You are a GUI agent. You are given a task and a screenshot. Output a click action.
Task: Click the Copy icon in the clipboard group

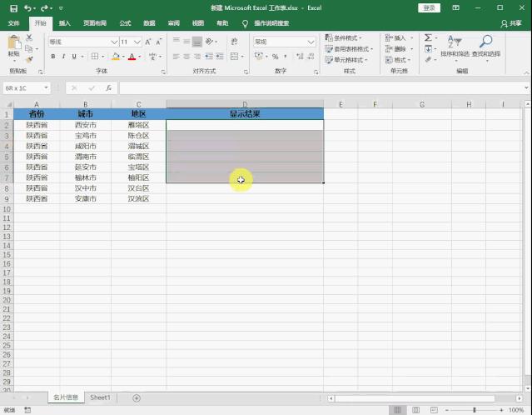(x=29, y=49)
